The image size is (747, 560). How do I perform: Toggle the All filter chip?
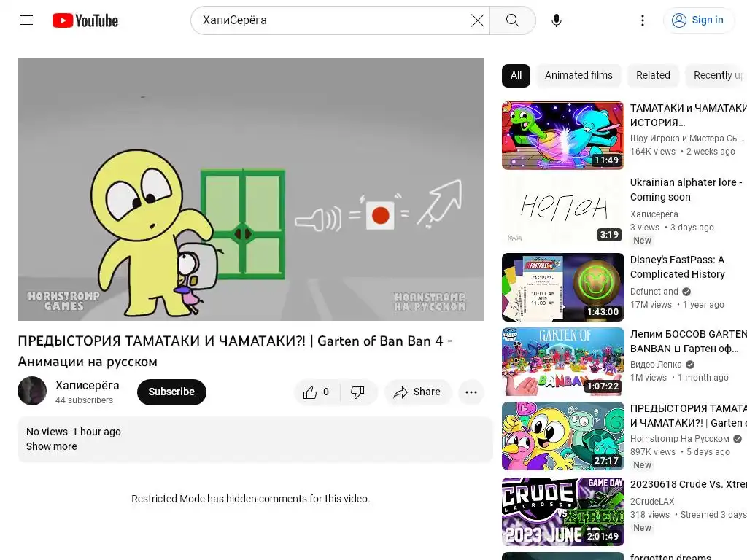click(x=516, y=75)
